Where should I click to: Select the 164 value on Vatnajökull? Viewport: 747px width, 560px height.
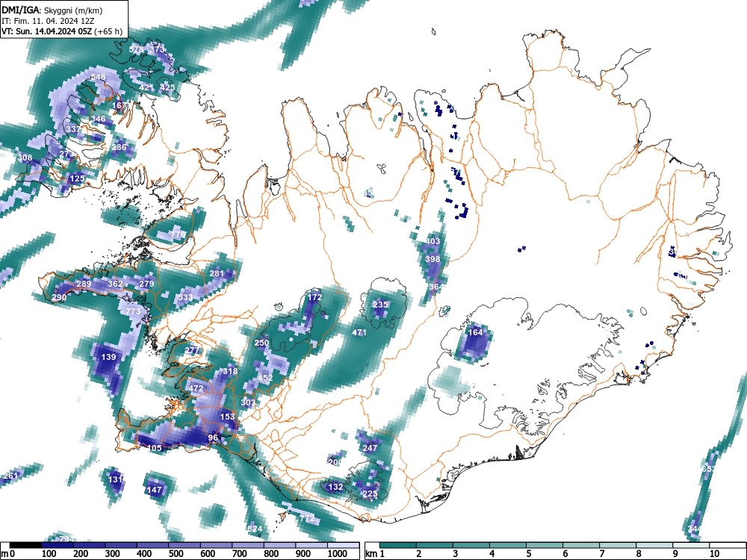pos(475,332)
